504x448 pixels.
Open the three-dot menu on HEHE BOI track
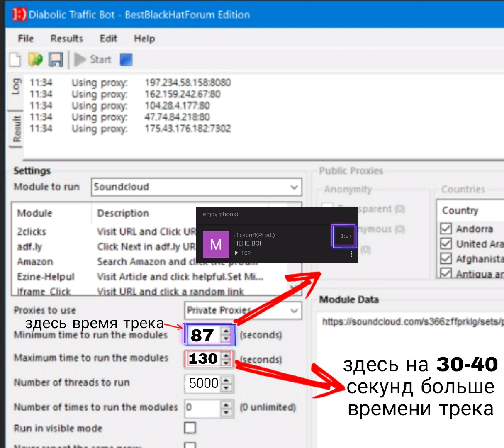coord(351,253)
